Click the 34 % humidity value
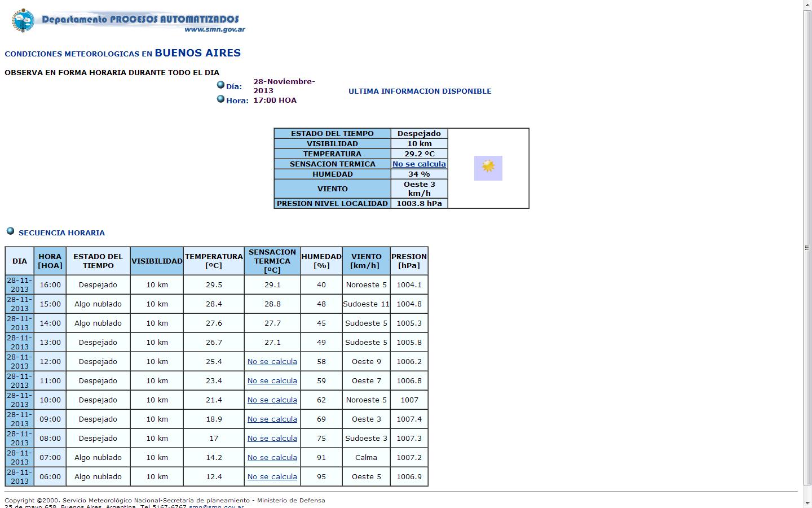The width and height of the screenshot is (812, 508). click(x=419, y=174)
